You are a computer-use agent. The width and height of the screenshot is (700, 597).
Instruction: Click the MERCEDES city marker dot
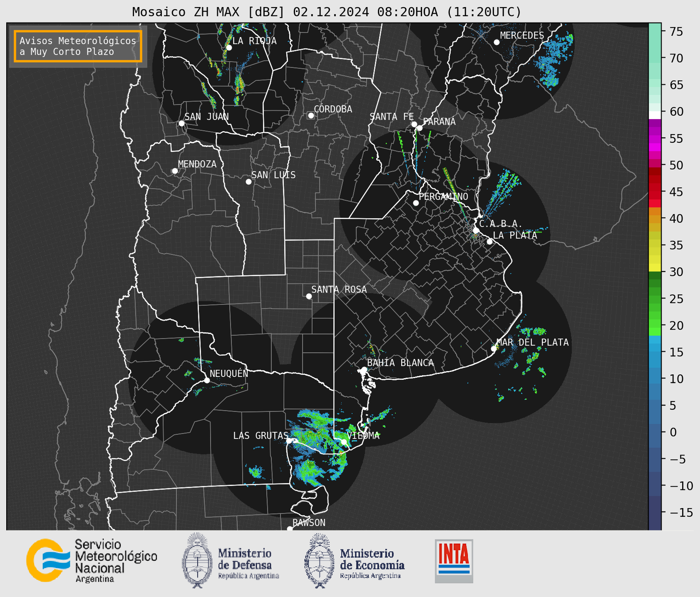pos(497,42)
